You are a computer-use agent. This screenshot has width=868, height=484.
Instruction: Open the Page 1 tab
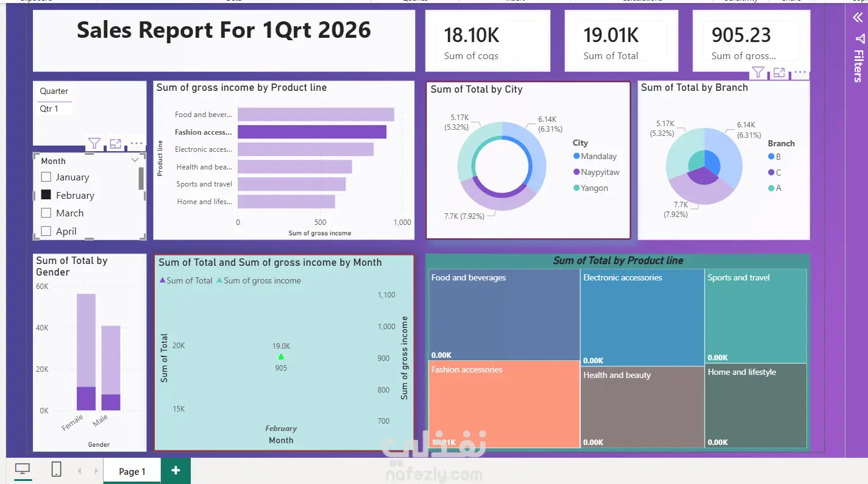click(x=132, y=471)
